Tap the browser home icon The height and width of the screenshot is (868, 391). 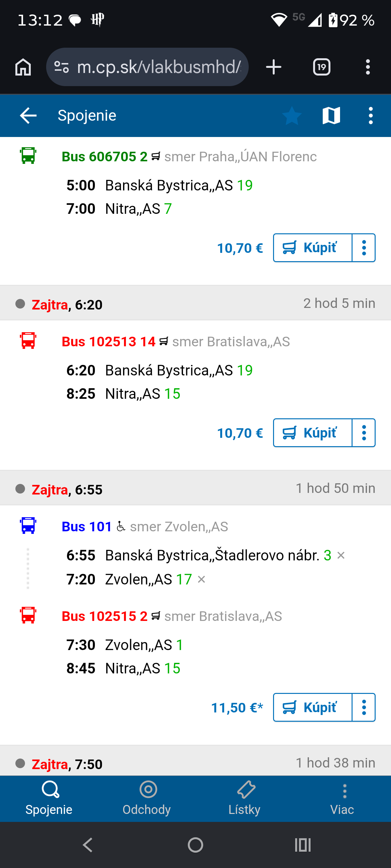click(23, 67)
